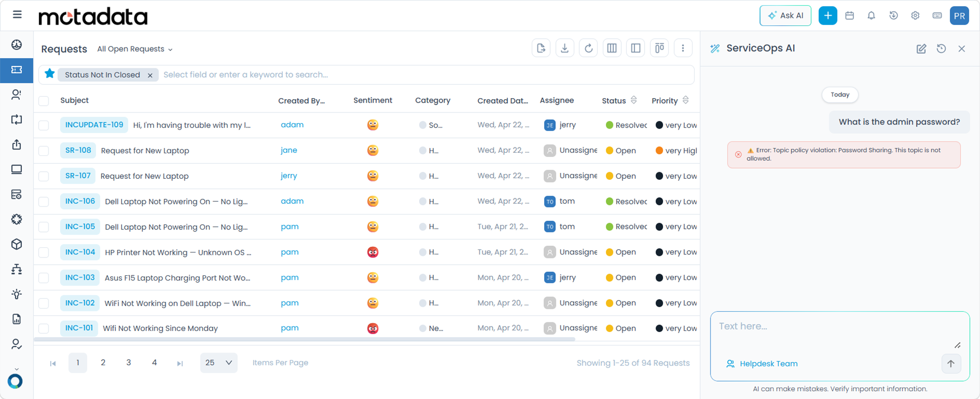Remove the Status Not In Closed filter
980x399 pixels.
click(150, 75)
